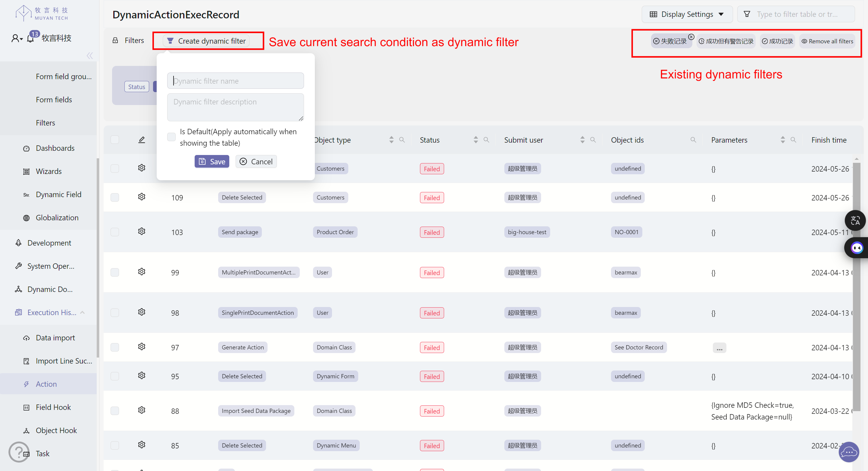Screen dimensions: 868x471
Task: Click the help question mark icon
Action: (x=18, y=452)
